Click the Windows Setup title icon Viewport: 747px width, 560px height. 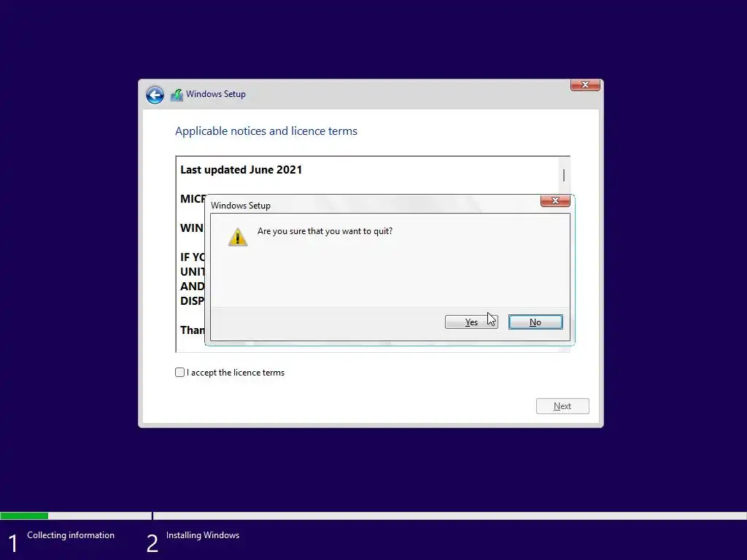(177, 95)
